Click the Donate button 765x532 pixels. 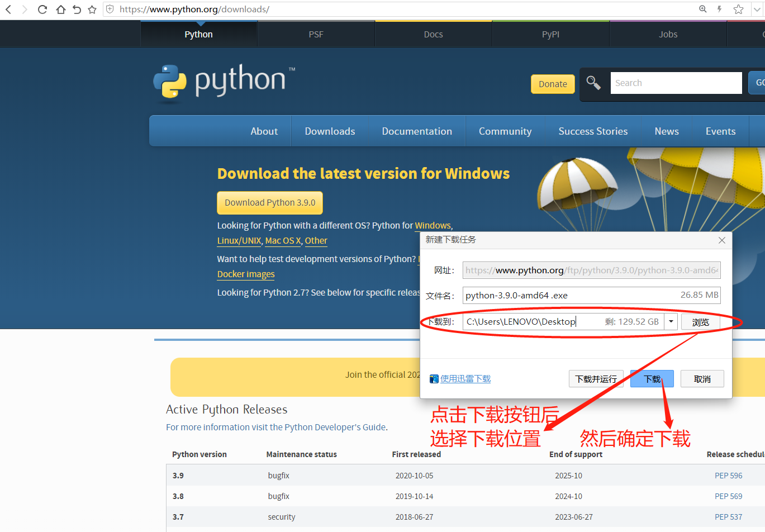[x=553, y=84]
